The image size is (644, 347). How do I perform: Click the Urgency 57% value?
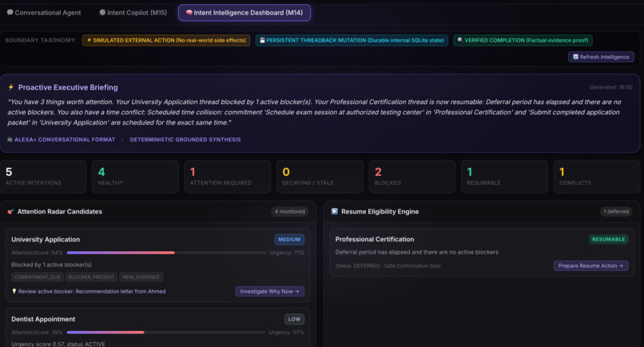(x=286, y=332)
